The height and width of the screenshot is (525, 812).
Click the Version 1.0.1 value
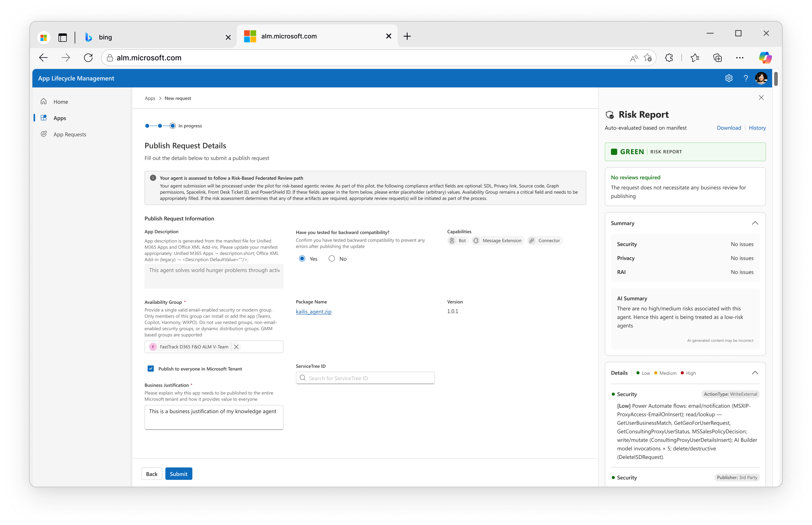[x=452, y=311]
